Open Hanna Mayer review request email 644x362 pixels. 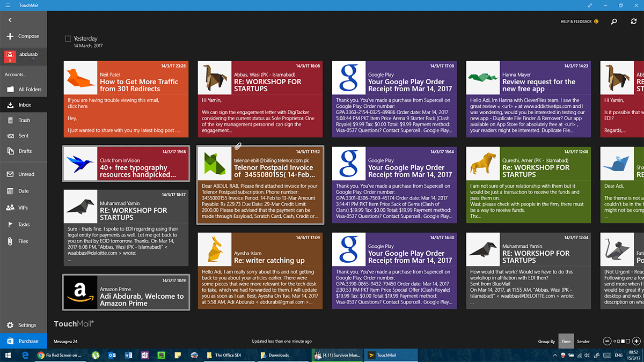(529, 99)
